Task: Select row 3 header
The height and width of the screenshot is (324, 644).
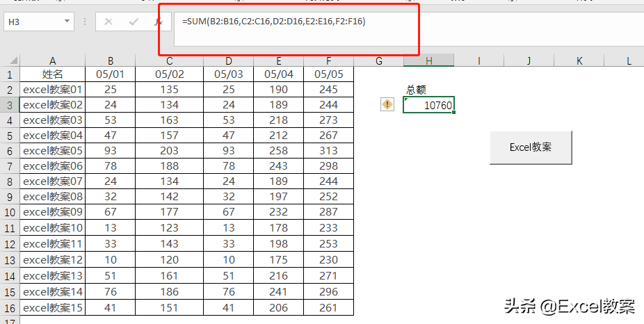Action: click(x=10, y=105)
